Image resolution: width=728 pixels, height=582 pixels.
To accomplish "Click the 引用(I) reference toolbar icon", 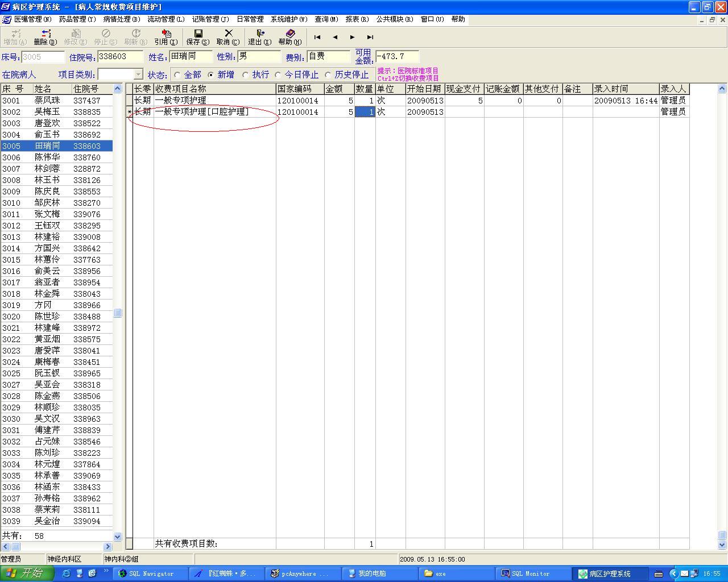I will [x=166, y=38].
